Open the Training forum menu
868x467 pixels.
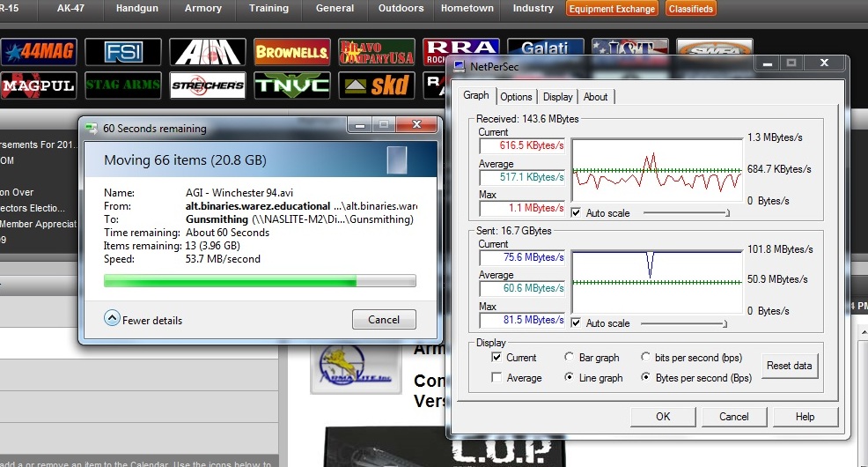pyautogui.click(x=268, y=8)
